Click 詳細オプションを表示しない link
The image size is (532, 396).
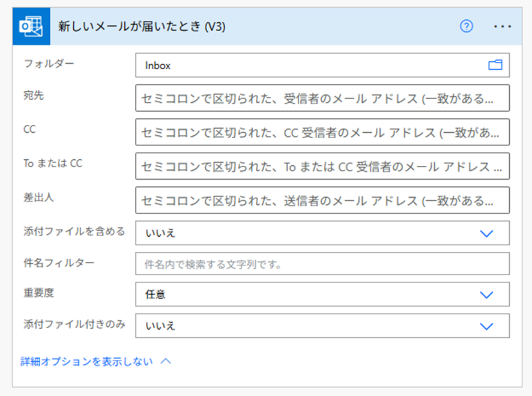(x=86, y=362)
